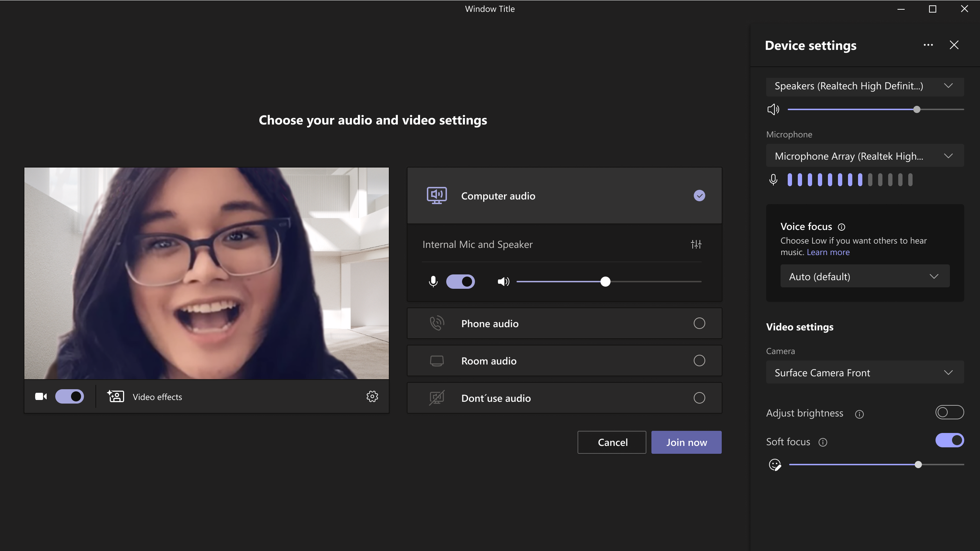
Task: Click the Join now button
Action: point(686,442)
